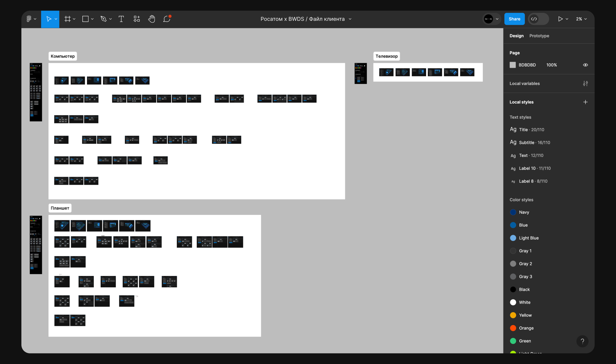Image resolution: width=616 pixels, height=364 pixels.
Task: Select the Компьютер section label
Action: coord(63,56)
